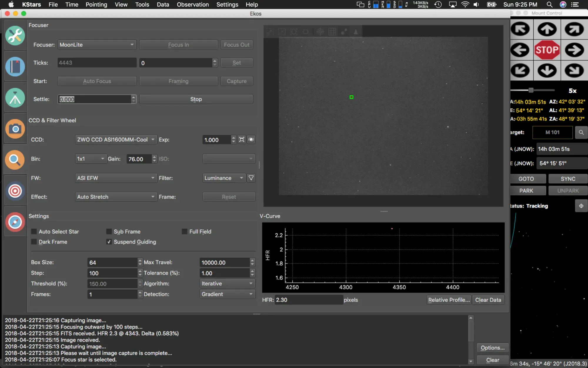The image size is (588, 368).
Task: Open the Focuser MoonLite combo box
Action: tap(97, 45)
